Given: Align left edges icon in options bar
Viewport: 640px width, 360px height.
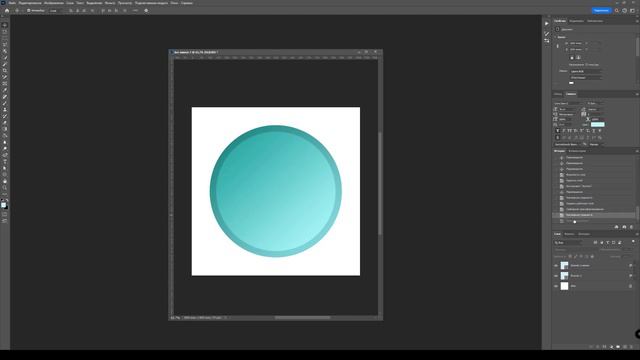Looking at the screenshot, I should (71, 11).
